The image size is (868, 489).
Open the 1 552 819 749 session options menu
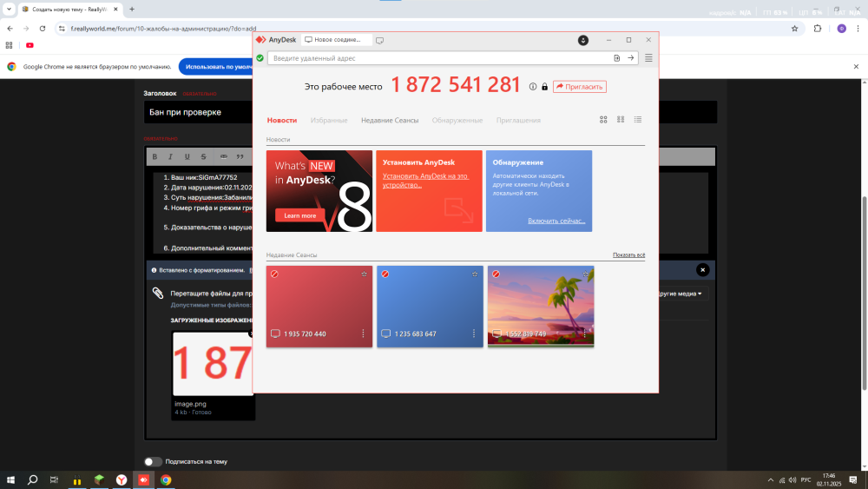(x=584, y=334)
